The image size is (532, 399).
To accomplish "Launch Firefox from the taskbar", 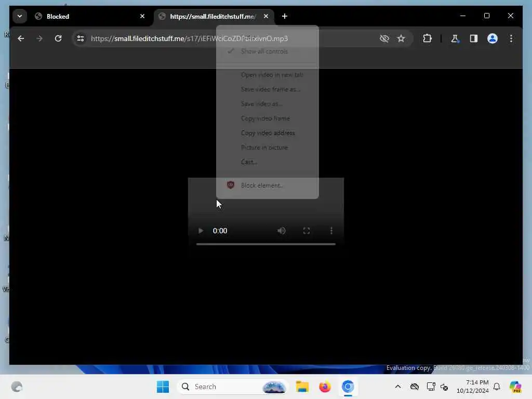I will point(325,387).
